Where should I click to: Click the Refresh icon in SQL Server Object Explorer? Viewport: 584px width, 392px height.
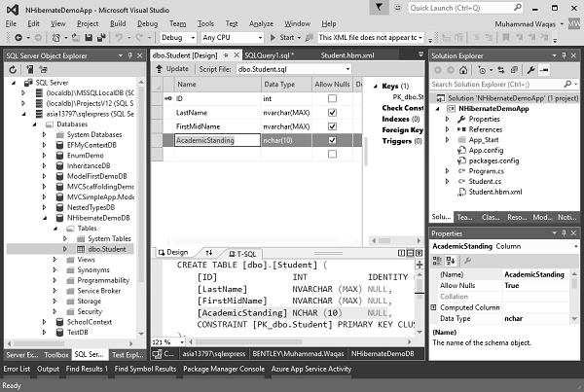tap(14, 70)
